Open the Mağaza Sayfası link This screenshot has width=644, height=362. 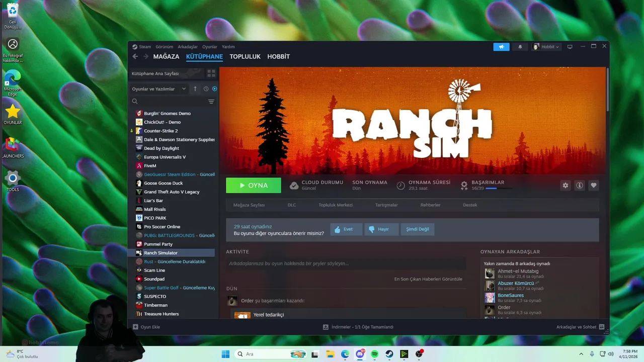click(249, 205)
